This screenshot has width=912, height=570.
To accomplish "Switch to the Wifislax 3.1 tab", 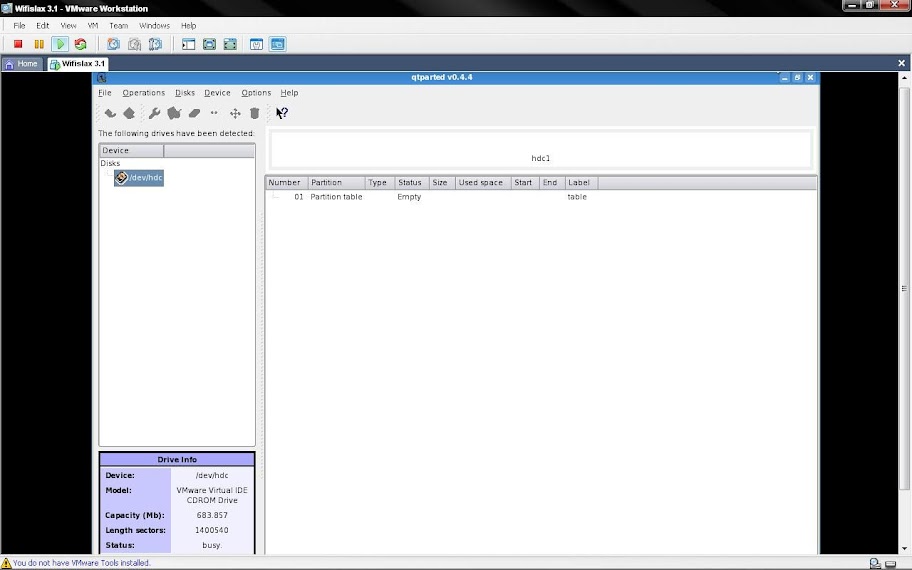I will click(x=77, y=63).
